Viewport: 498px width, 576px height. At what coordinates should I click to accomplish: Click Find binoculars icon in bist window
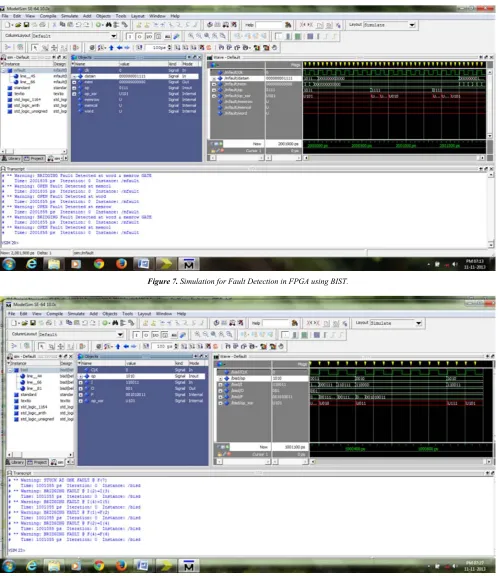tap(115, 323)
